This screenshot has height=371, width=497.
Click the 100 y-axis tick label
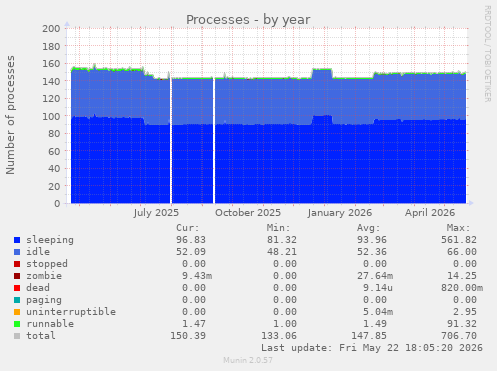coord(51,116)
